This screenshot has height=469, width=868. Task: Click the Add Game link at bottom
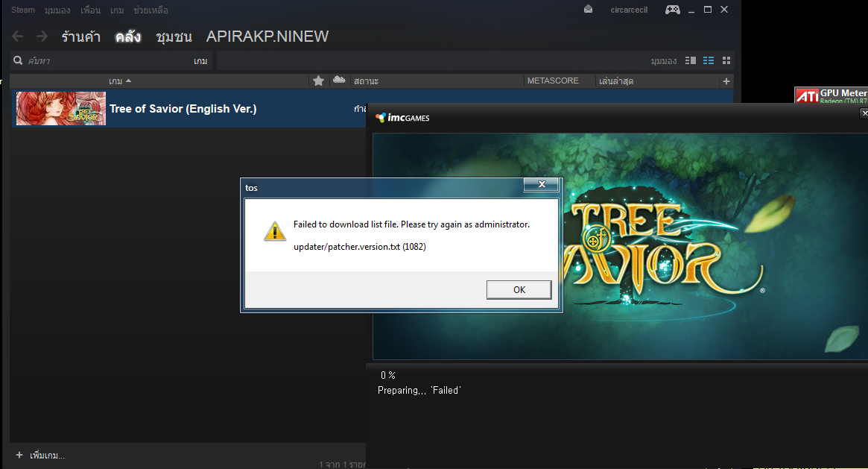pos(41,455)
